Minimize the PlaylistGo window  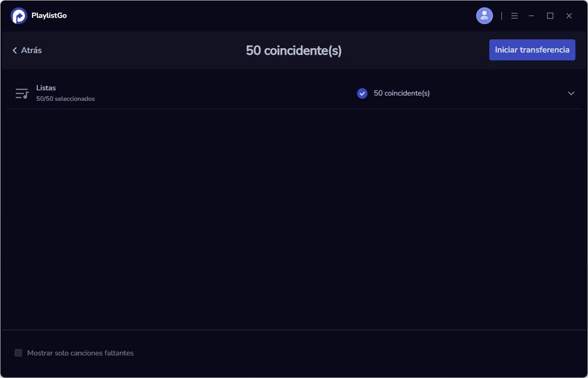pyautogui.click(x=531, y=16)
